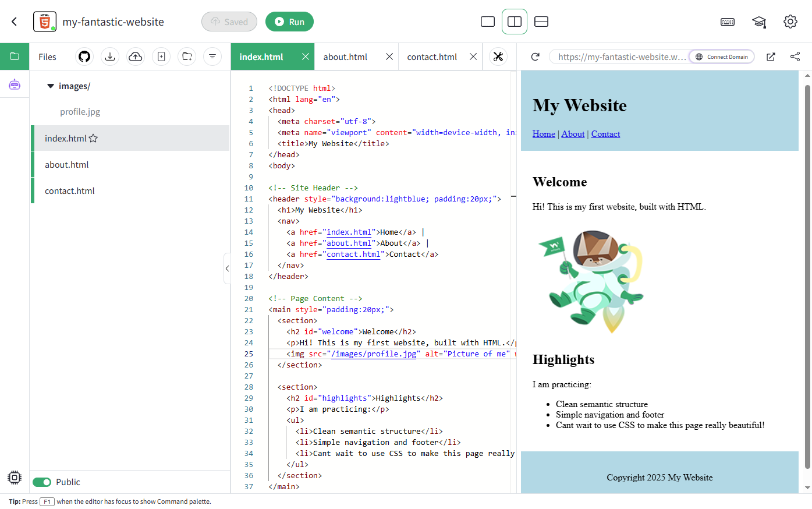Refresh the website preview pane

click(x=535, y=56)
